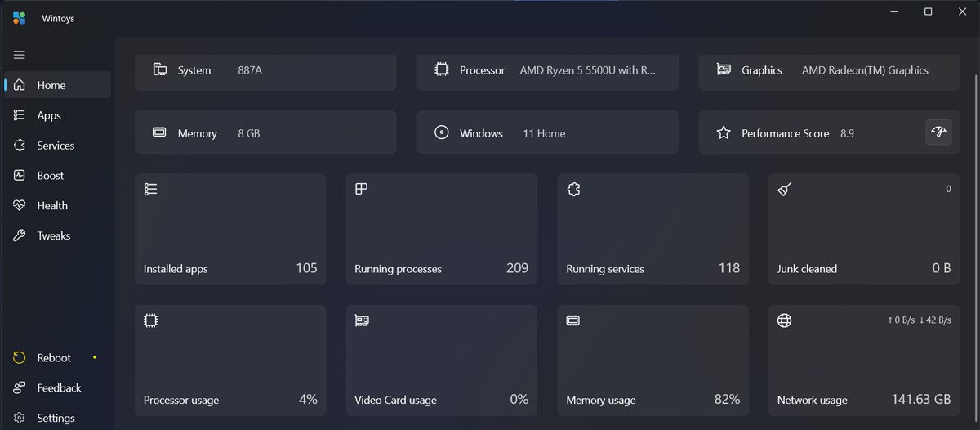Click the Video Card usage tile

(441, 361)
